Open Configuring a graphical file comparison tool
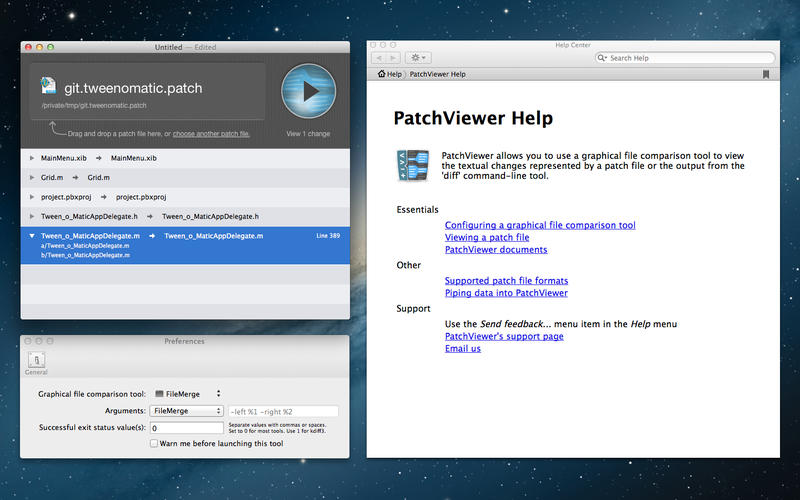 pos(540,225)
